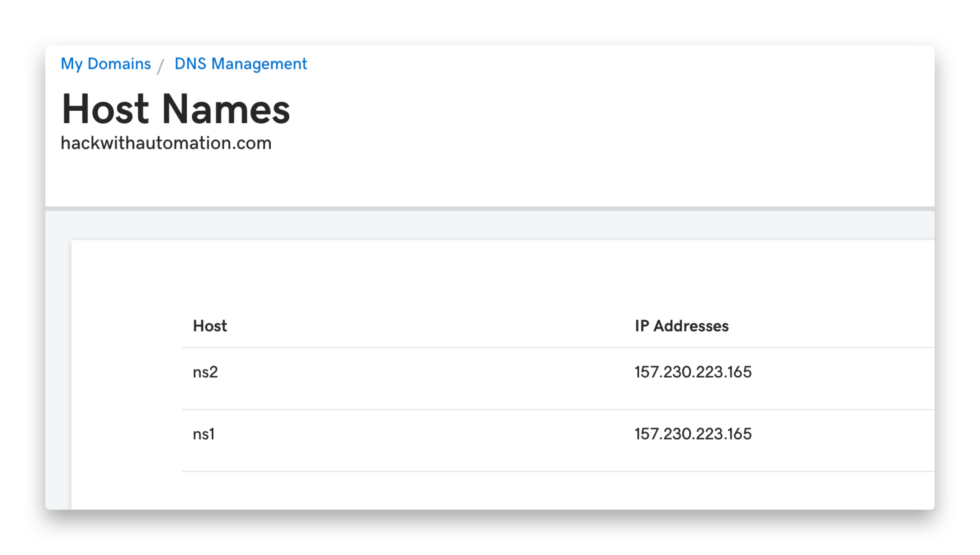Click the word Management in the breadcrumb
This screenshot has height=555, width=980.
259,64
